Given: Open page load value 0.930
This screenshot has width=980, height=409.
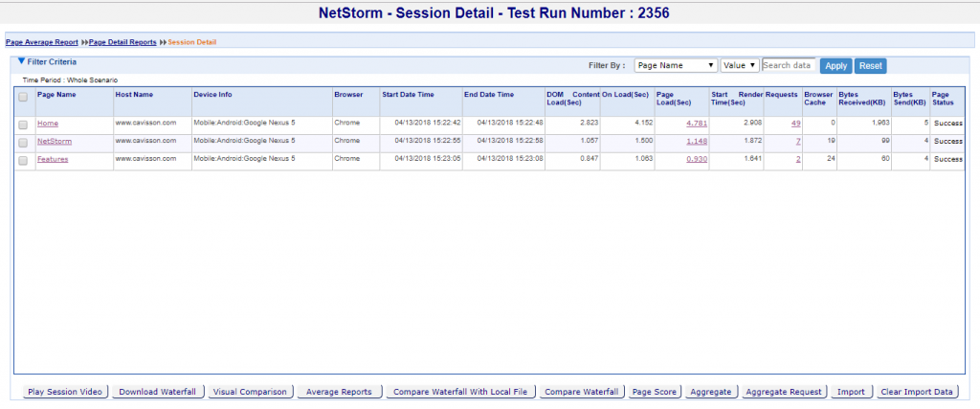Looking at the screenshot, I should [x=697, y=159].
